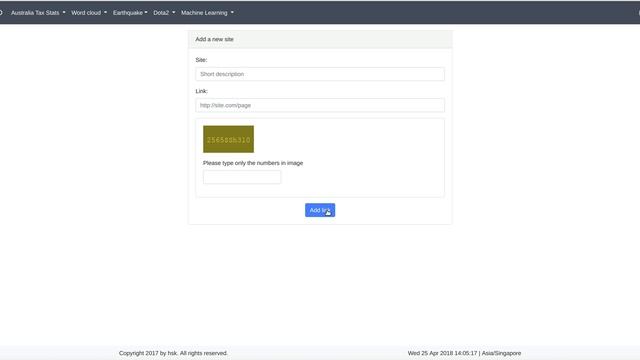Click the 'Please type only the numbers' label
The image size is (640, 360).
(x=253, y=163)
